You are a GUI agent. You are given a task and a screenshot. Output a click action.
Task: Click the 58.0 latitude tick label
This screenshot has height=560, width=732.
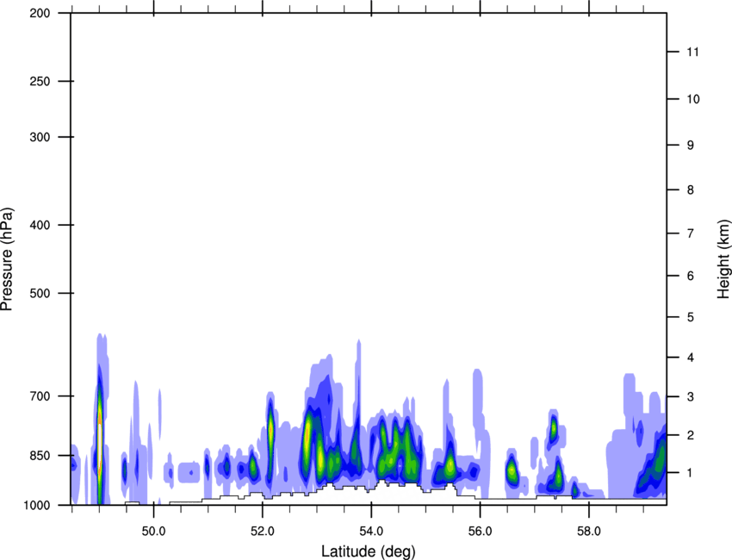pos(589,532)
